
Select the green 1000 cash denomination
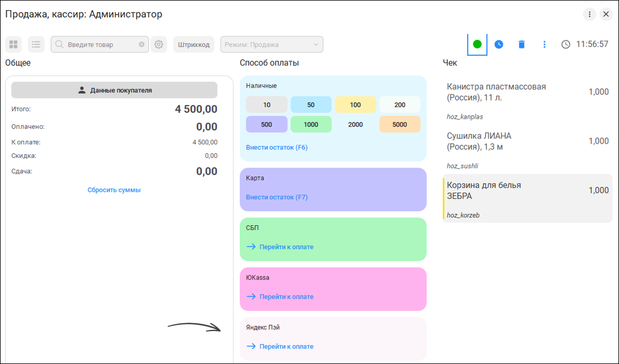pyautogui.click(x=311, y=124)
